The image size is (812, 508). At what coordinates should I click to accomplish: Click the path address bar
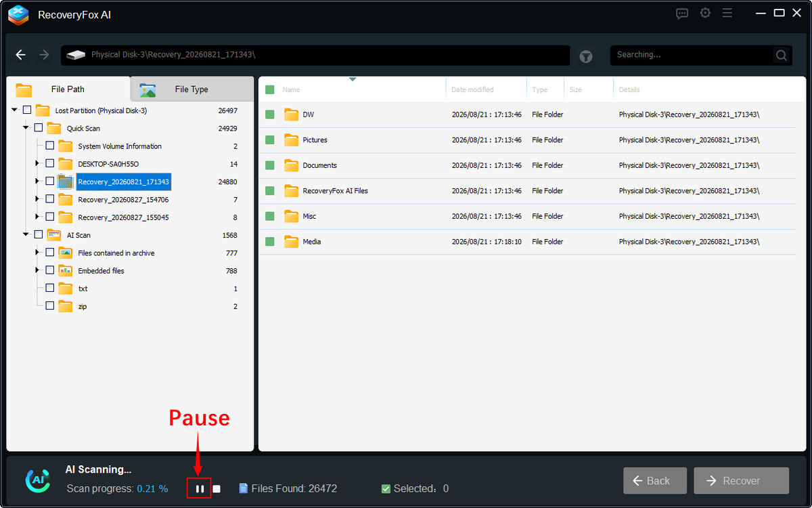click(x=315, y=55)
